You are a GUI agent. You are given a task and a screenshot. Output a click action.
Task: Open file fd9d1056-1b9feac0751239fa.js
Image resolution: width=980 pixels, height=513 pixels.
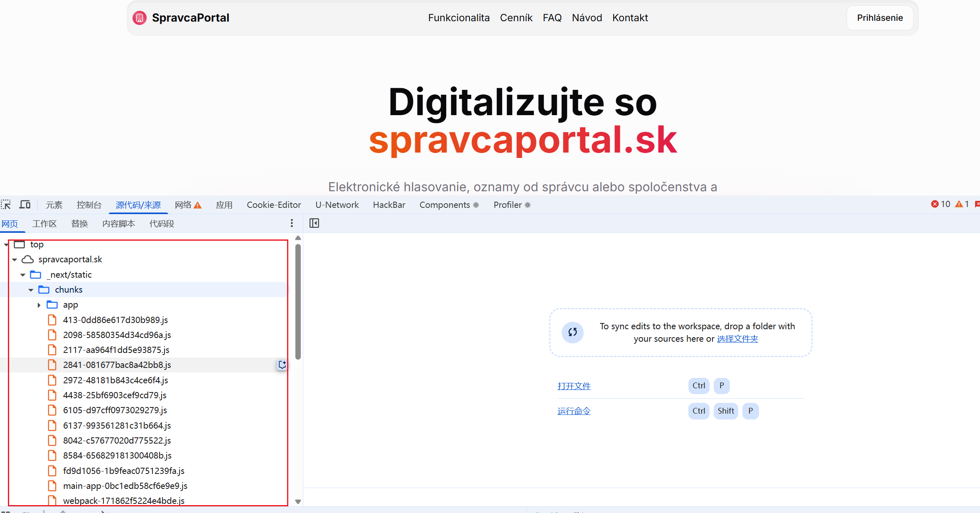(123, 471)
